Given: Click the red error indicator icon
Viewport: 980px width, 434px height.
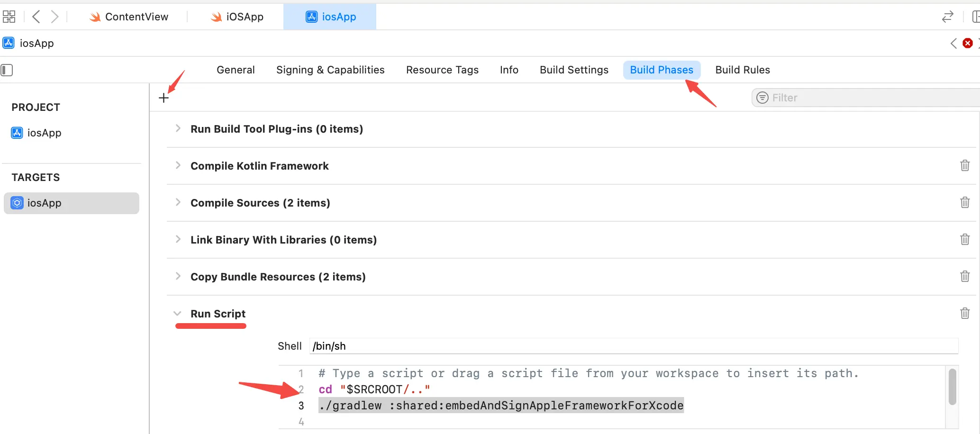Looking at the screenshot, I should (x=968, y=44).
